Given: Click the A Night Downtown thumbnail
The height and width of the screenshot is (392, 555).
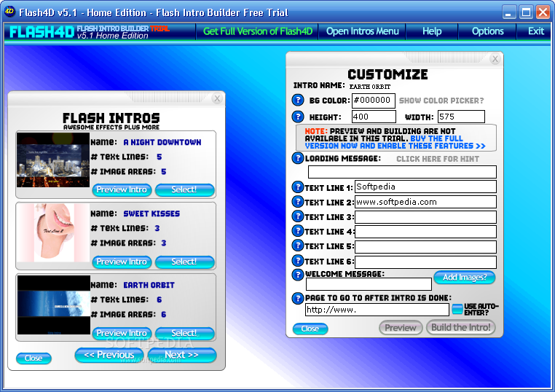Looking at the screenshot, I should click(x=53, y=160).
